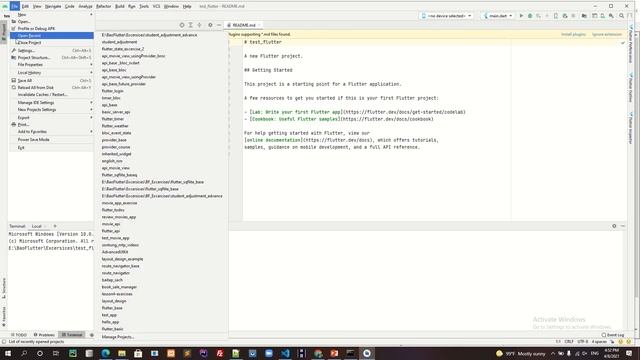
Task: Click the Expand All icon in project panel
Action: pos(191,25)
